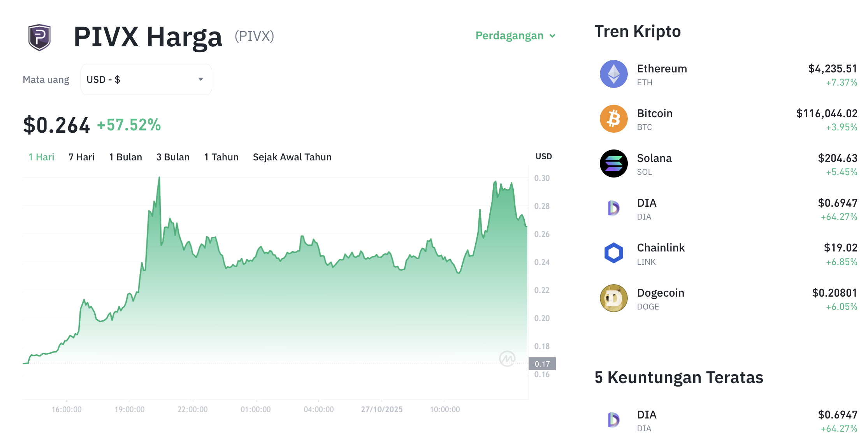This screenshot has width=868, height=443.
Task: Open the Perdagangan dropdown menu
Action: point(515,36)
